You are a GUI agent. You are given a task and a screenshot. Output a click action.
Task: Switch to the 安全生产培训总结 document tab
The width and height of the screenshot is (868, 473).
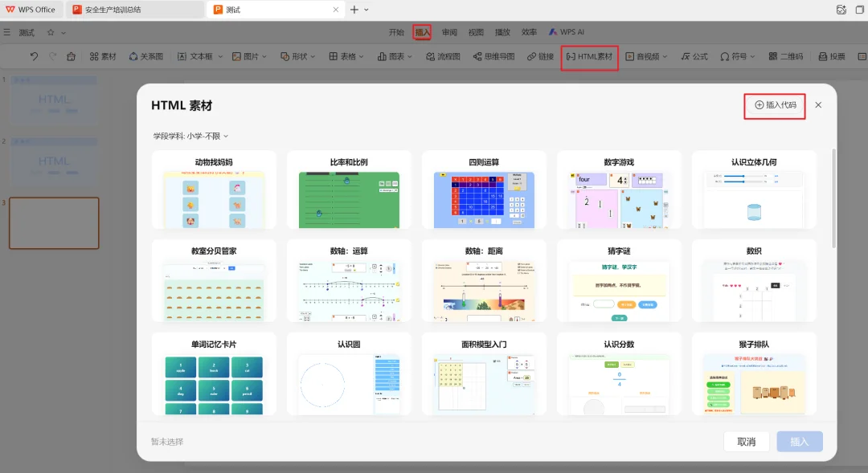point(134,10)
